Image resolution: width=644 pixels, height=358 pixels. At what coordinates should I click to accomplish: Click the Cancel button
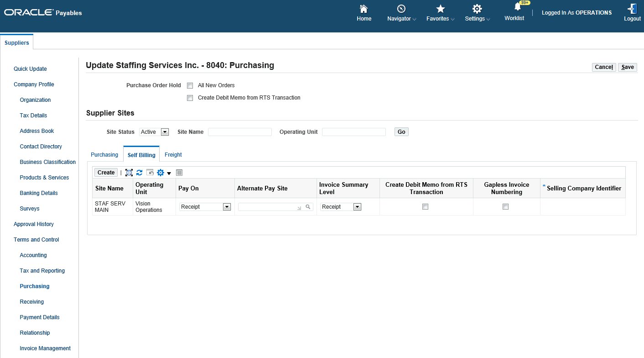click(604, 67)
